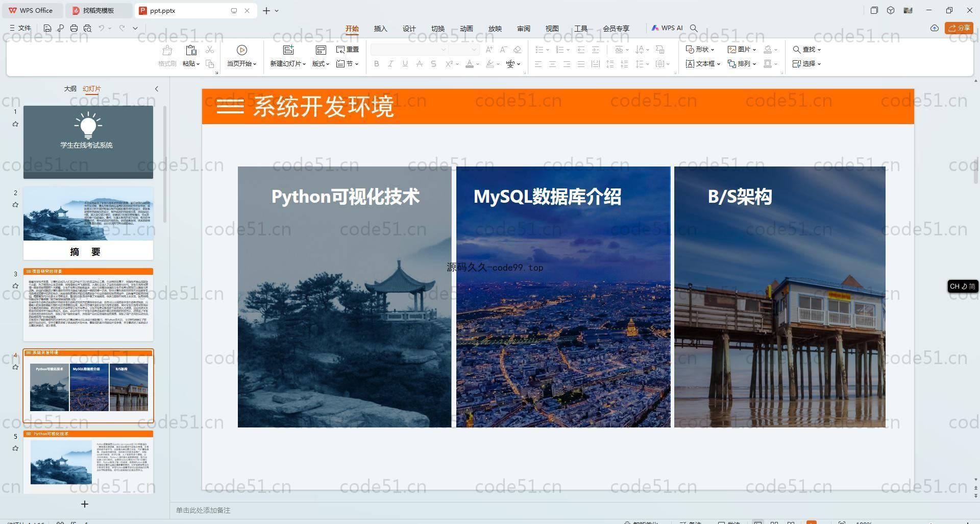Open the Design (设计) ribbon tab
This screenshot has height=524, width=980.
[x=409, y=29]
